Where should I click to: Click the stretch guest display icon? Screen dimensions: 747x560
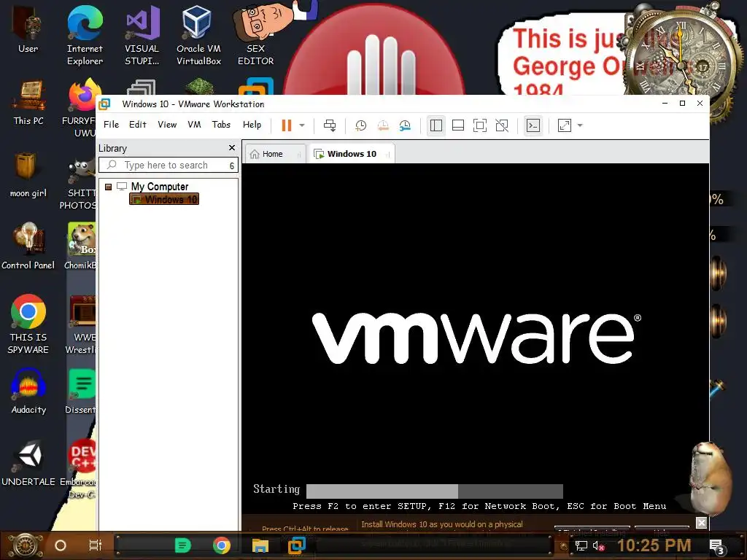(565, 125)
